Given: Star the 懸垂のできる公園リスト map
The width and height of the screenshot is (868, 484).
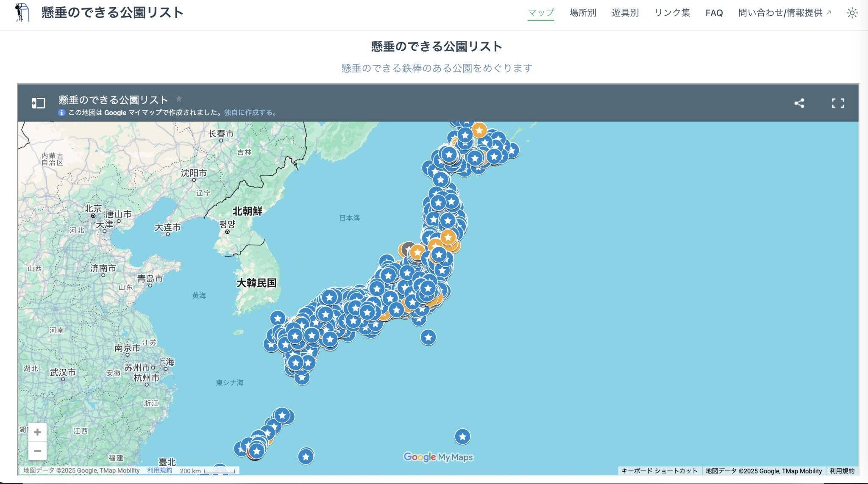Looking at the screenshot, I should click(179, 99).
